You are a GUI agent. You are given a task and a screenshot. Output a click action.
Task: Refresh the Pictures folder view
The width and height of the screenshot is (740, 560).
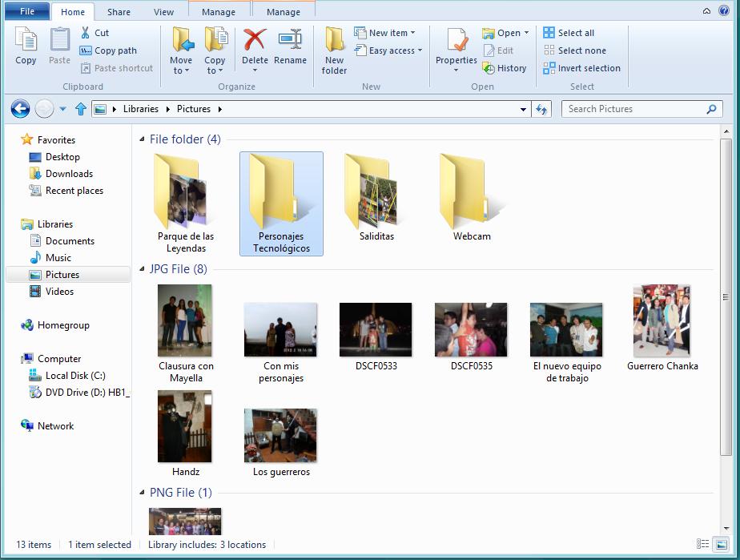(x=542, y=109)
